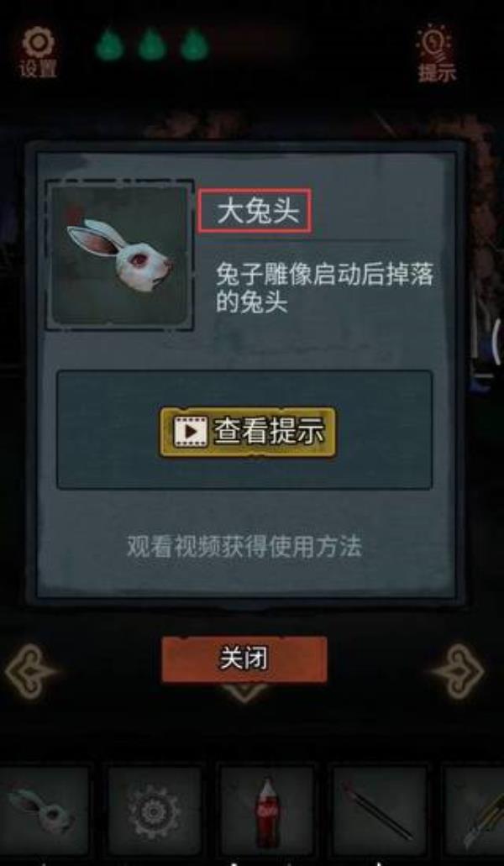Select the gear item in inventory
The height and width of the screenshot is (866, 504).
154,811
